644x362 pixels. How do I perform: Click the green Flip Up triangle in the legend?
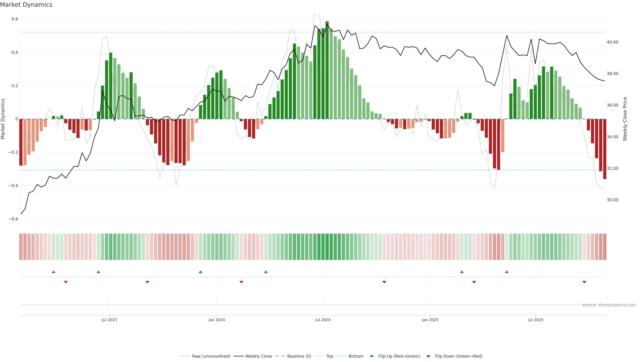(372, 356)
